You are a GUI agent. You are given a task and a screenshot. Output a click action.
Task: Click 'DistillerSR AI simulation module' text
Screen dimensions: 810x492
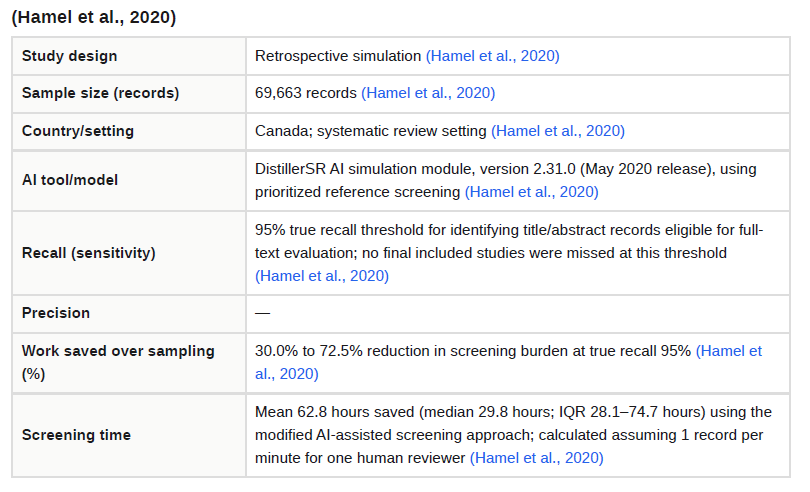pos(364,169)
